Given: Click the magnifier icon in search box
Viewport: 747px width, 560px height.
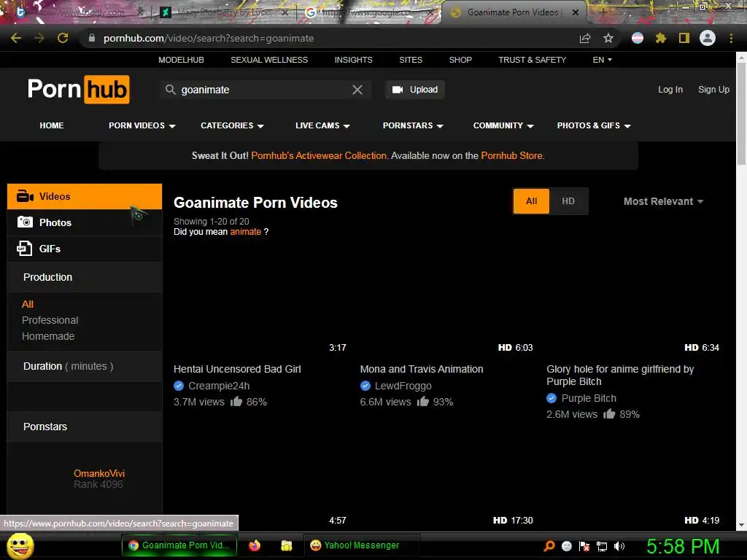Looking at the screenshot, I should pos(170,90).
